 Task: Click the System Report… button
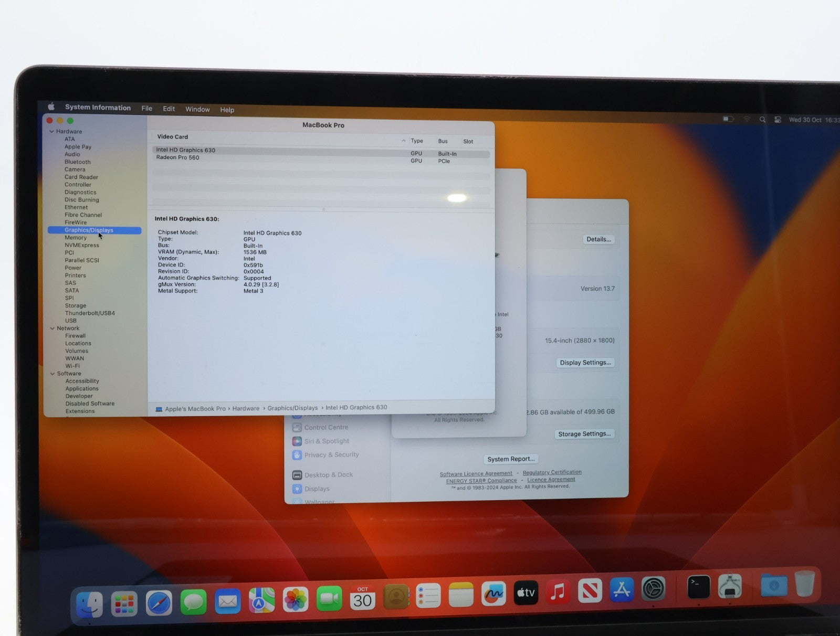511,459
